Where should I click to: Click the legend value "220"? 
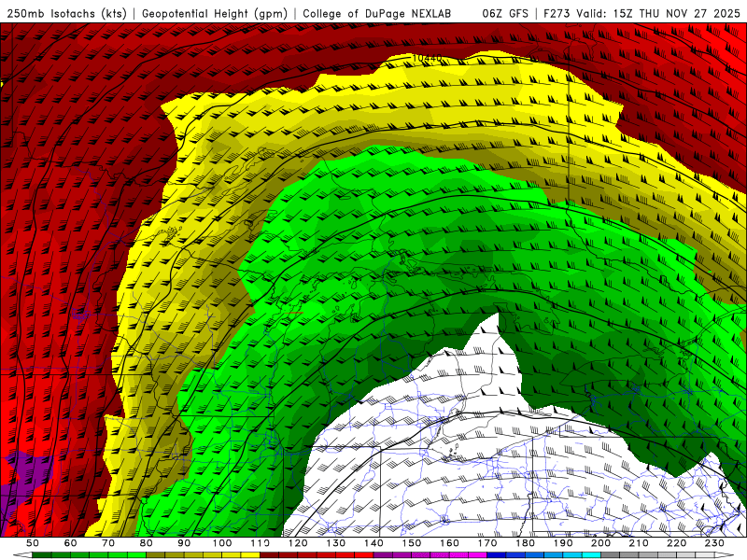(x=676, y=543)
